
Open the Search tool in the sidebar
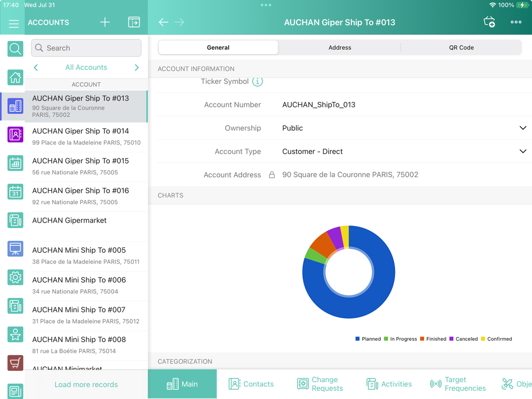pyautogui.click(x=15, y=49)
